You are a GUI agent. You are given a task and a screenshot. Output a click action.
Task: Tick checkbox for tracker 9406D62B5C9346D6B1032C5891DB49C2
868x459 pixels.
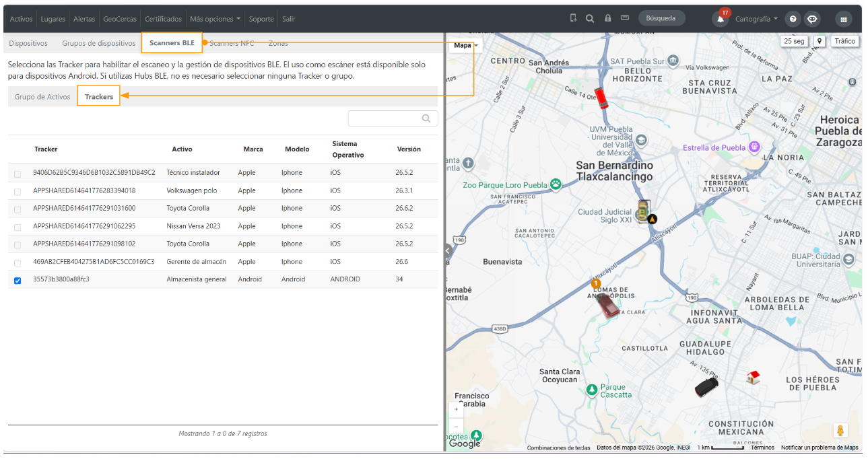(x=18, y=174)
